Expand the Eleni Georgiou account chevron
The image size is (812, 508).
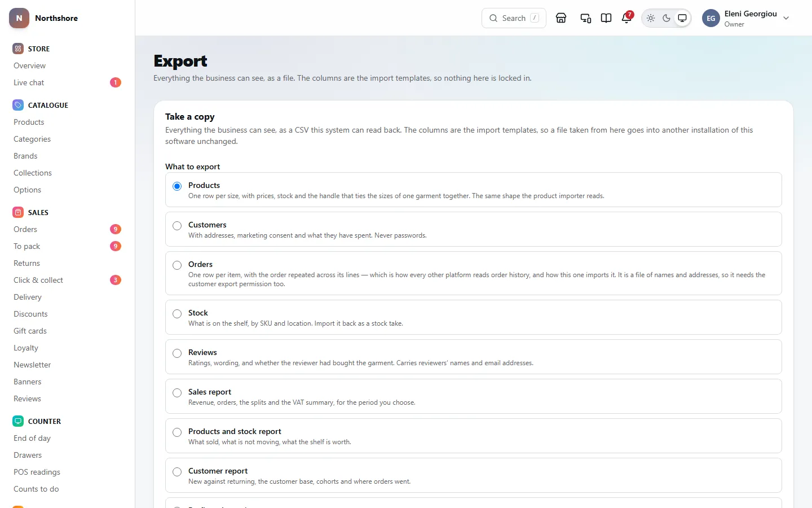point(786,18)
